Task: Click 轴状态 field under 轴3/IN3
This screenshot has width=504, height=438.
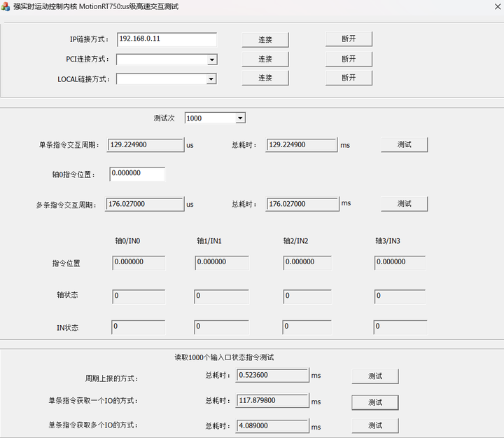Action: click(x=400, y=296)
